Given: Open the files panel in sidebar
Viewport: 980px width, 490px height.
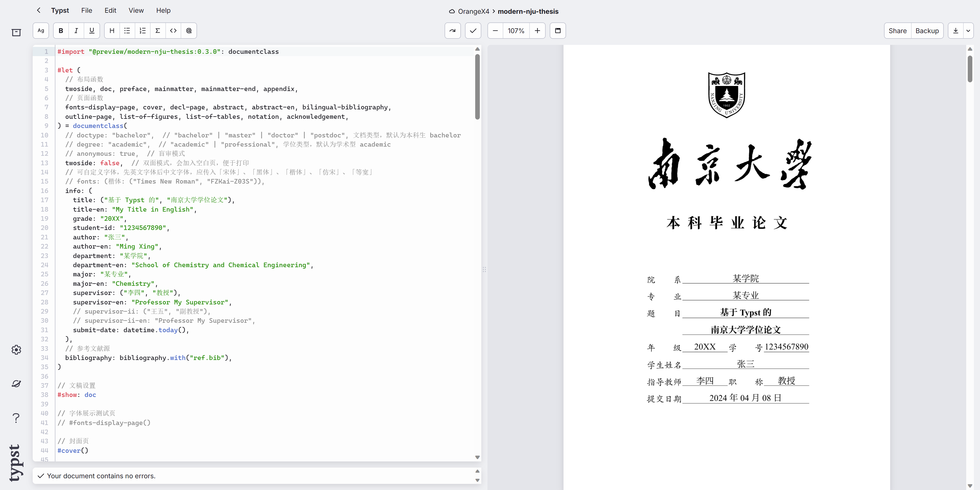Looking at the screenshot, I should [16, 33].
